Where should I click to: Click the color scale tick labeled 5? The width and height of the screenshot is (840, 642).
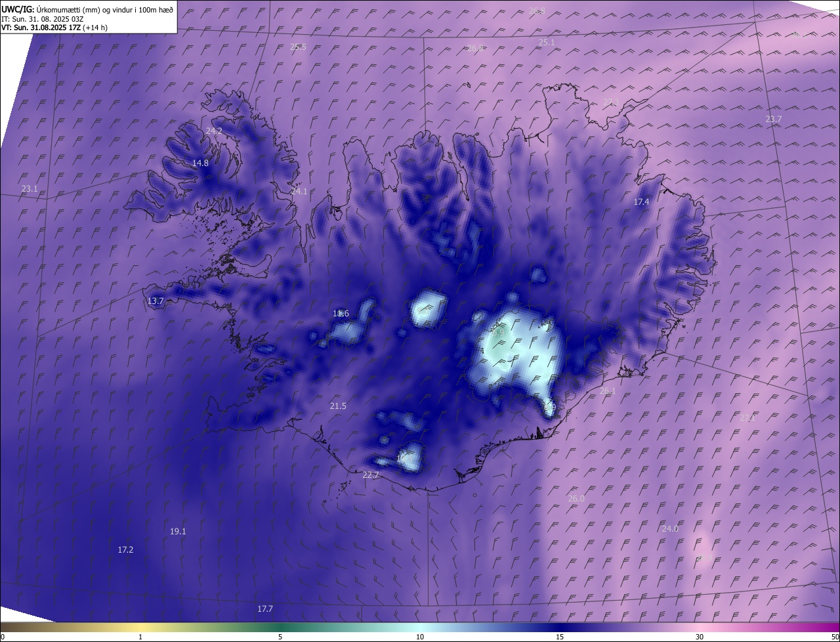[280, 637]
